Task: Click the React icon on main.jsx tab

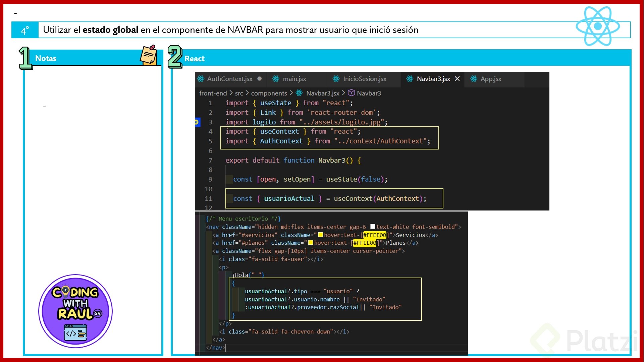Action: pyautogui.click(x=276, y=79)
